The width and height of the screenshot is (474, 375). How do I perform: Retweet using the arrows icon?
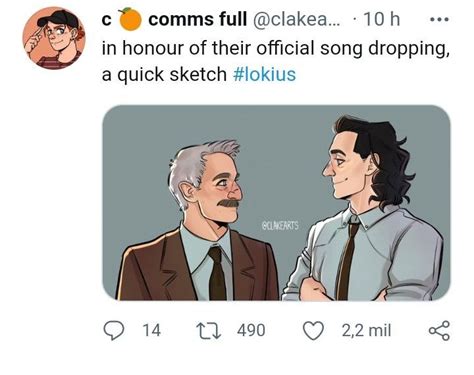tap(209, 330)
